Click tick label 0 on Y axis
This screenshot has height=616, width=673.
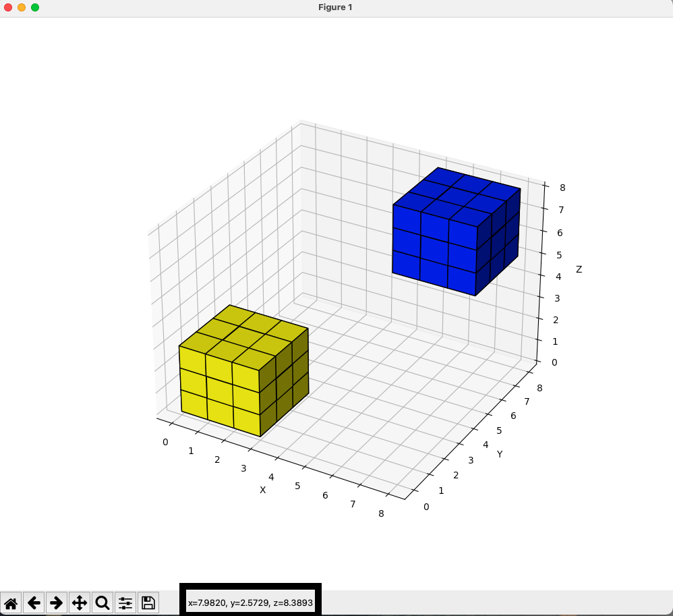tap(426, 507)
